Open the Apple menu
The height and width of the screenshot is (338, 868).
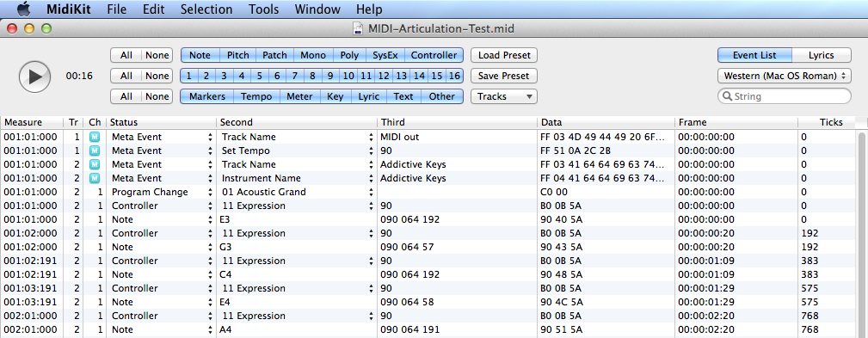[24, 9]
